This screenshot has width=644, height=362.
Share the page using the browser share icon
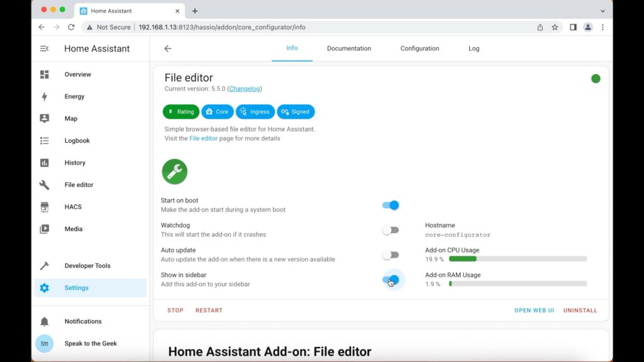(540, 27)
